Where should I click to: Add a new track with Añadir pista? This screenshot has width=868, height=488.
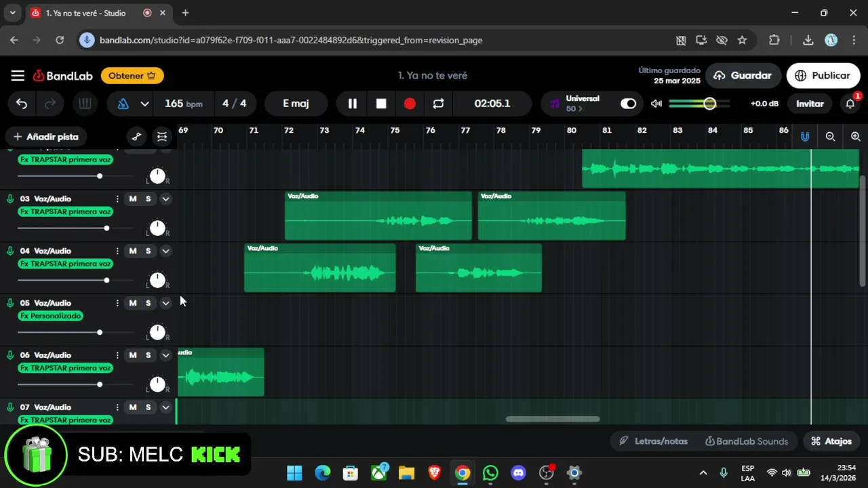46,137
